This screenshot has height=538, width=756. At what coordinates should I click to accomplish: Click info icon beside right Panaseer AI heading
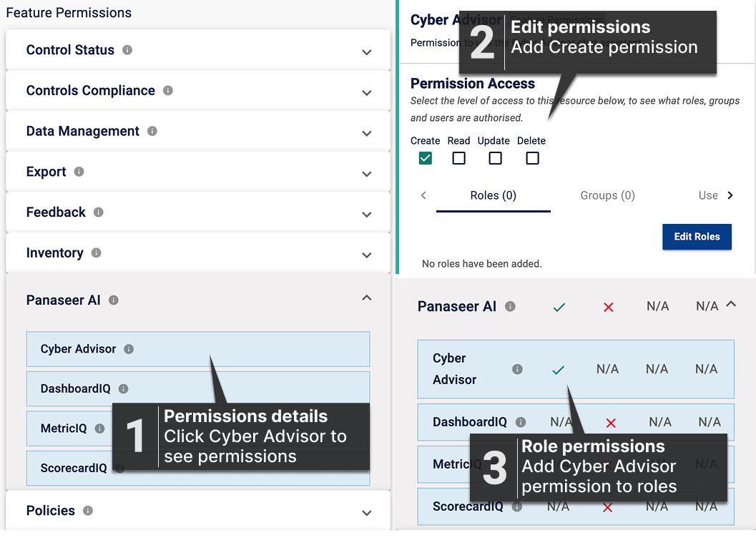[x=510, y=307]
